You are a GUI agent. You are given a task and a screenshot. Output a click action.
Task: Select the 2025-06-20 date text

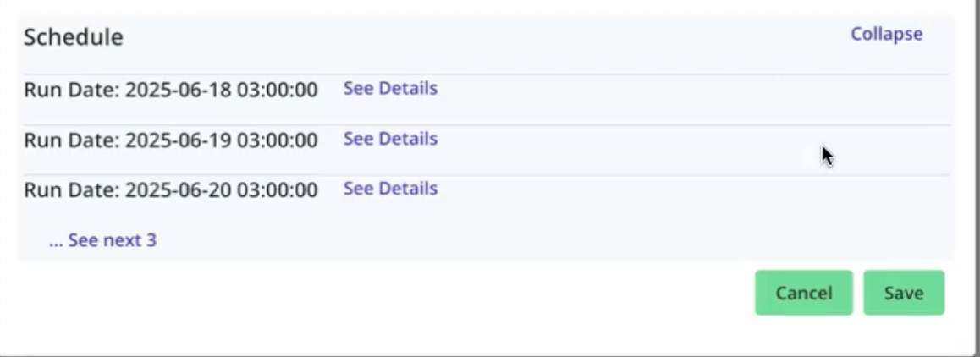(178, 190)
